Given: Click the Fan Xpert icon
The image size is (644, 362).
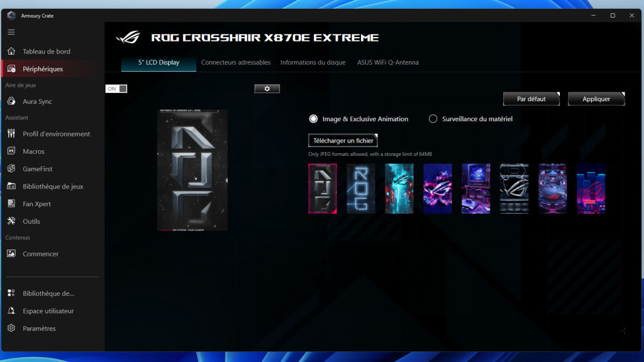Looking at the screenshot, I should pyautogui.click(x=11, y=204).
